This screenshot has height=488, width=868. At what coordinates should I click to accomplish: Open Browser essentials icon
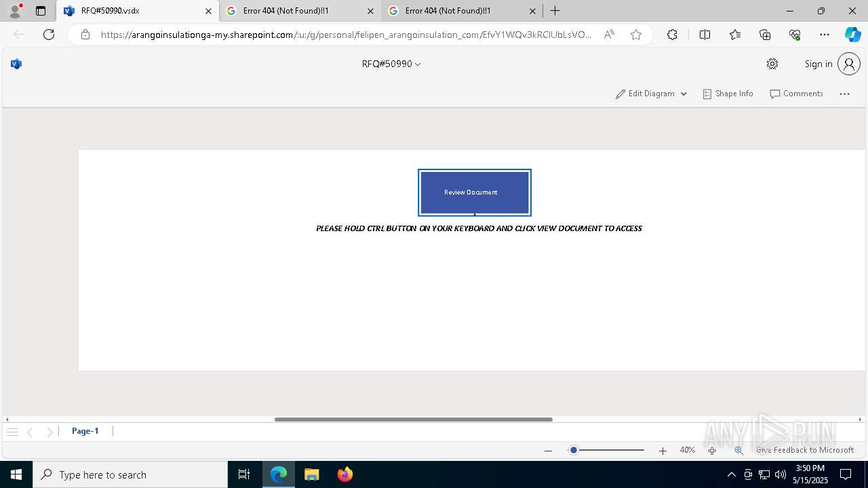795,35
